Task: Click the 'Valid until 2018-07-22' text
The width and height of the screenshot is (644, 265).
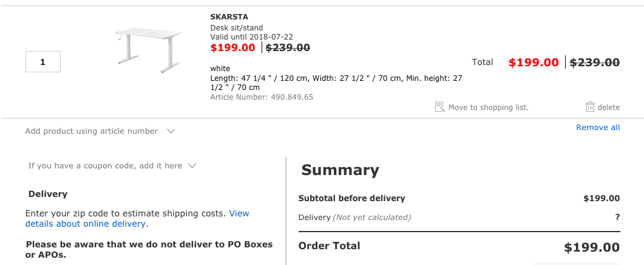Action: coord(252,37)
